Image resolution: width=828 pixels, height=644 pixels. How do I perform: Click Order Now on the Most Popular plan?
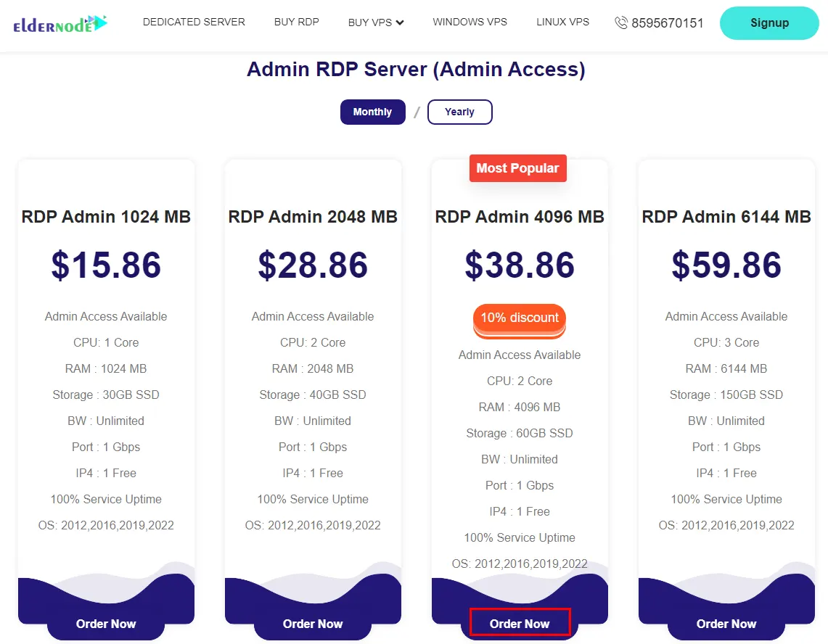click(520, 622)
